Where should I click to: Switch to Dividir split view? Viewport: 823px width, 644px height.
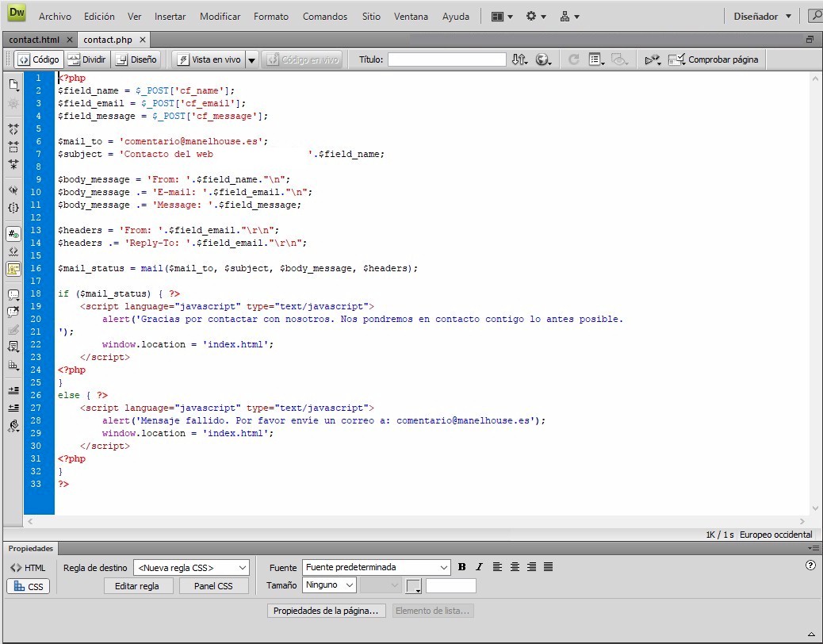pos(87,59)
